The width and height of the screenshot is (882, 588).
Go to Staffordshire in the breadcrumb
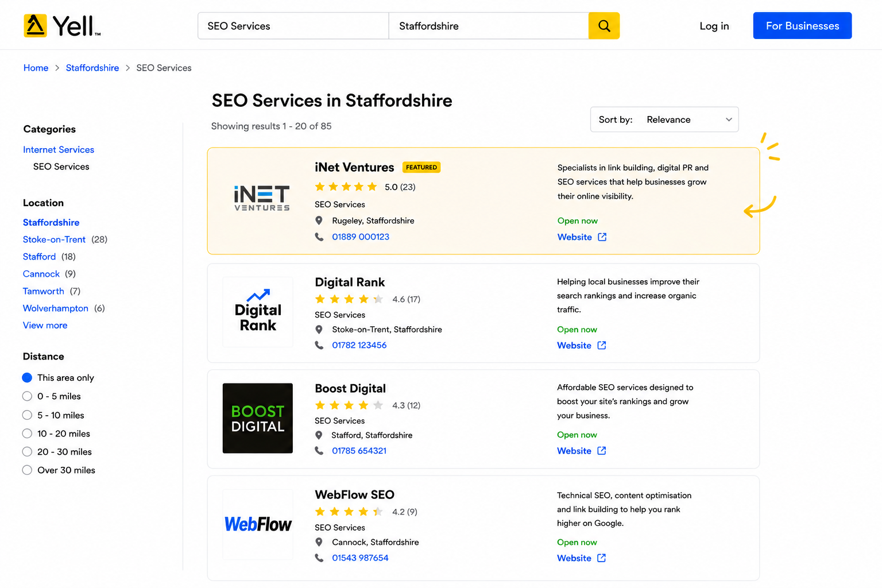[x=92, y=68]
